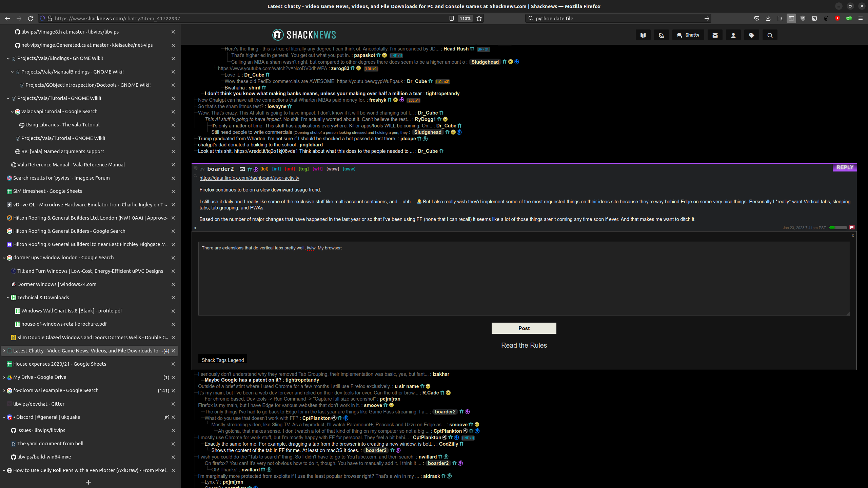Save page to Pocket
This screenshot has height=488, width=868.
757,18
